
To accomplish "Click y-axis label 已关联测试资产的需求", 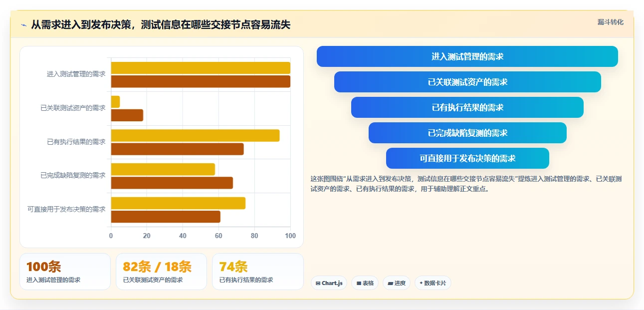I will pyautogui.click(x=73, y=108).
